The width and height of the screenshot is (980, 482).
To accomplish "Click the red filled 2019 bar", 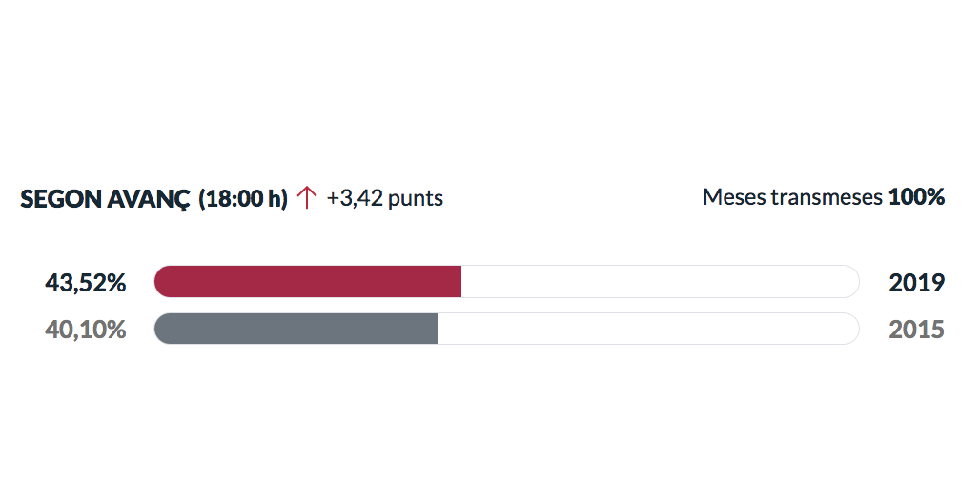I will [308, 282].
